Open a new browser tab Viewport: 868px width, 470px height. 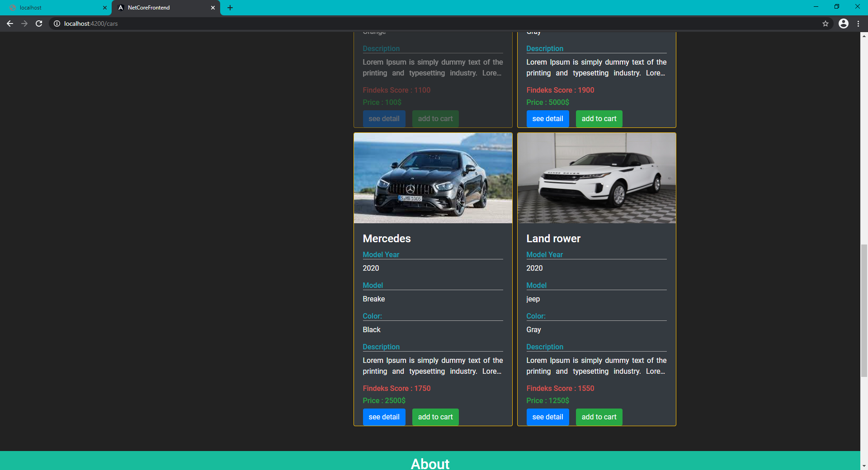click(230, 8)
